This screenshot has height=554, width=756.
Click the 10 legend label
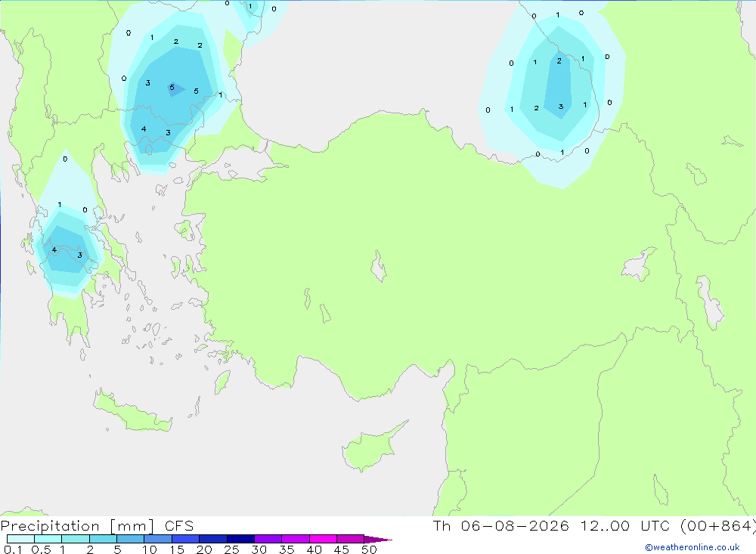[150, 549]
